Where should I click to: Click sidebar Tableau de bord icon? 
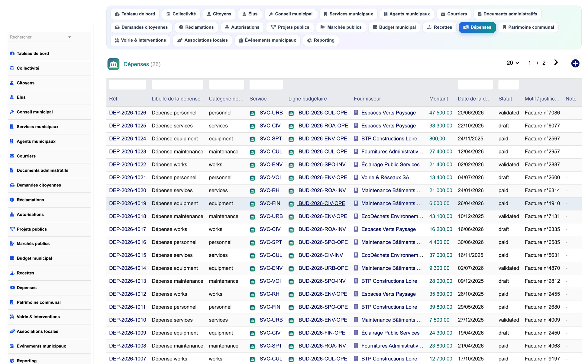tap(12, 53)
